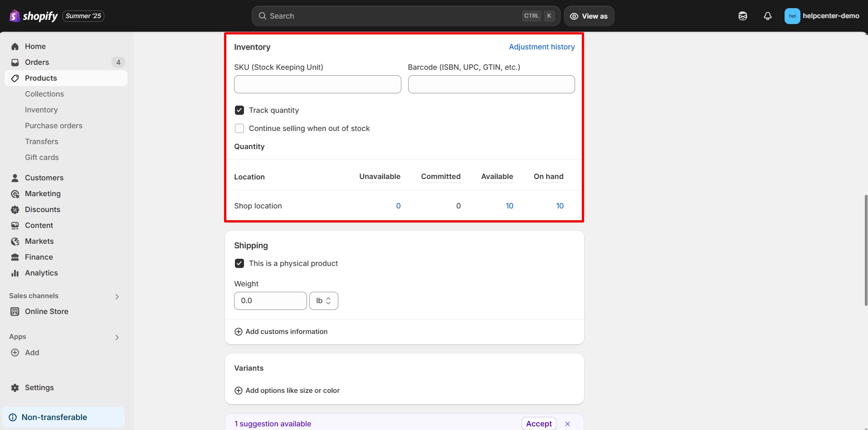Select Customers in the sidebar

tap(44, 178)
